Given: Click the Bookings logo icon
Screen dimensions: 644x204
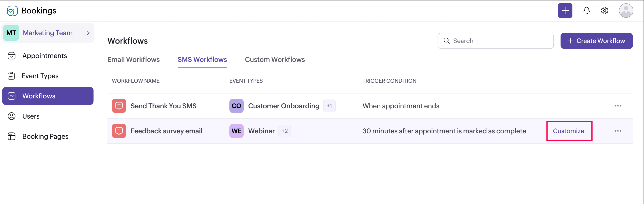Looking at the screenshot, I should click(12, 11).
